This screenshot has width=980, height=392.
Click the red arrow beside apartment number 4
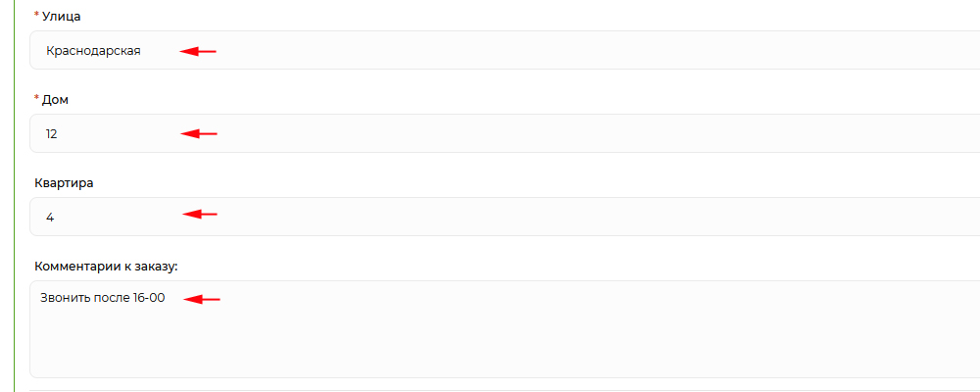tap(199, 214)
